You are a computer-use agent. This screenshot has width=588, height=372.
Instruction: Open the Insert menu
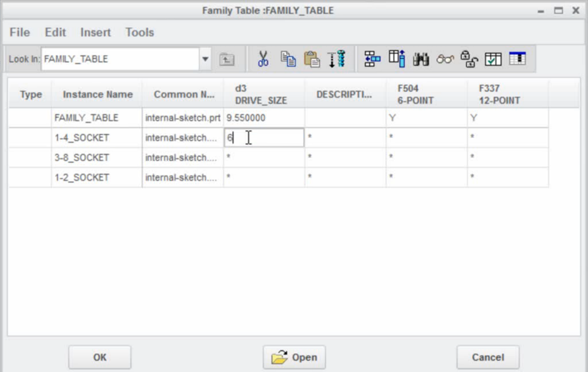point(95,32)
